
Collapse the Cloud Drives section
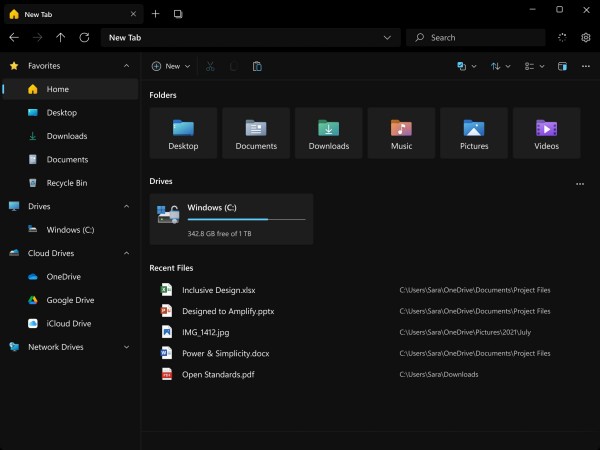pyautogui.click(x=126, y=253)
